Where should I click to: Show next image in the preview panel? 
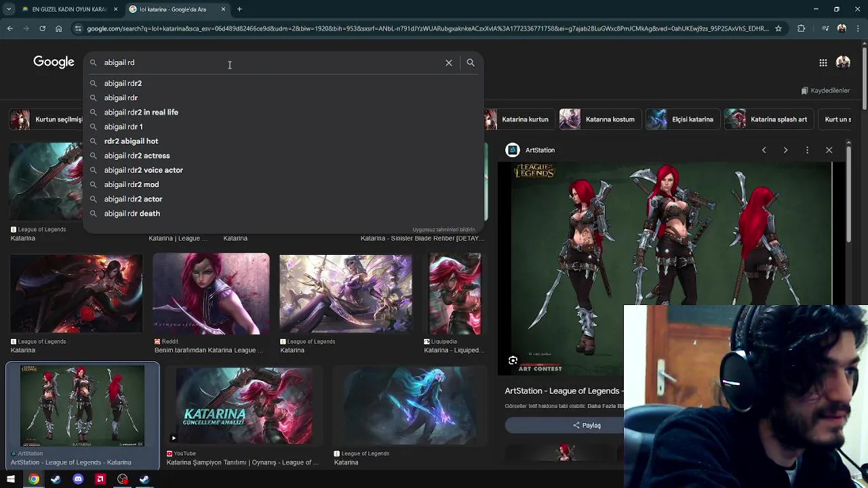click(785, 150)
